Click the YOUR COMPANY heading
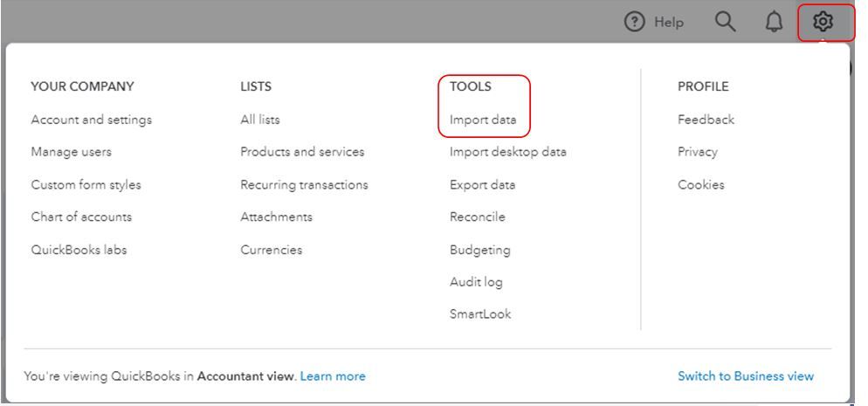The width and height of the screenshot is (868, 406). click(82, 86)
